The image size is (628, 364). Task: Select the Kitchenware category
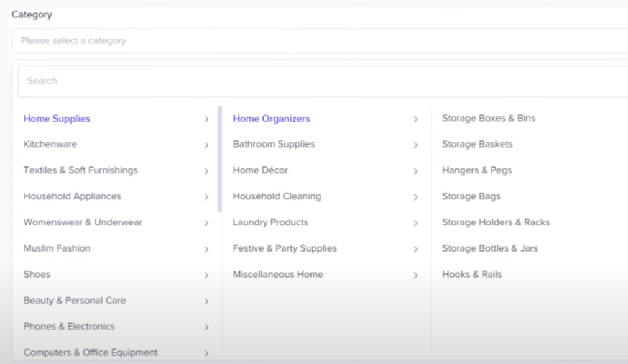pos(50,144)
